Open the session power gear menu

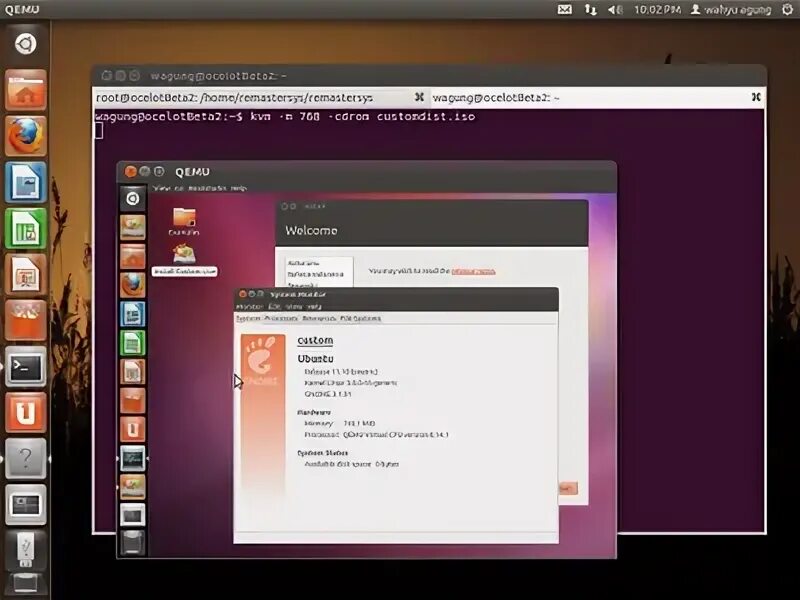coord(788,9)
